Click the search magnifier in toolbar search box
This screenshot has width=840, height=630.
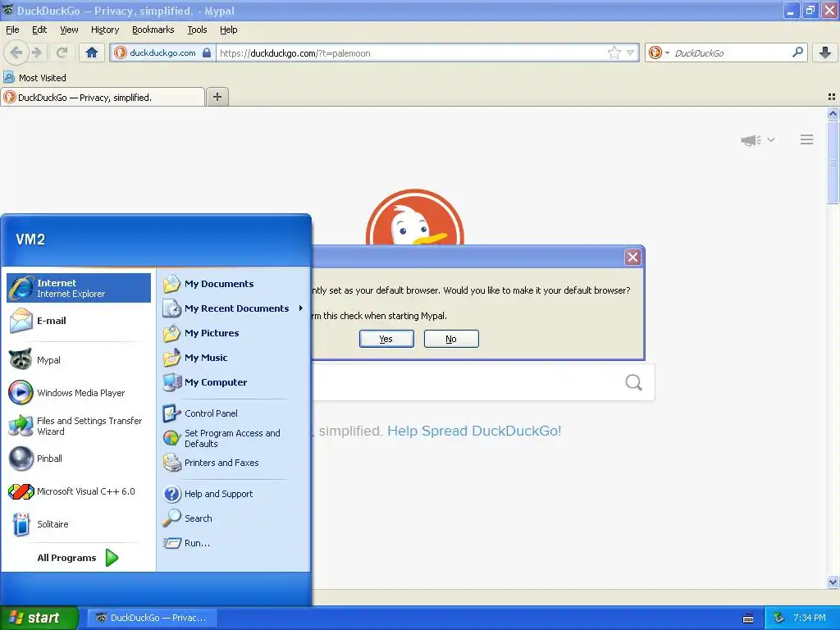pyautogui.click(x=797, y=52)
